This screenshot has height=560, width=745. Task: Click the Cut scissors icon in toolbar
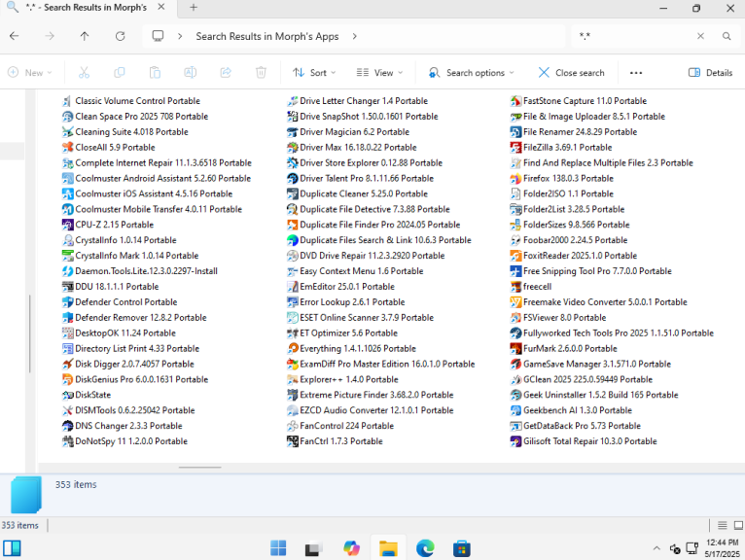tap(84, 73)
